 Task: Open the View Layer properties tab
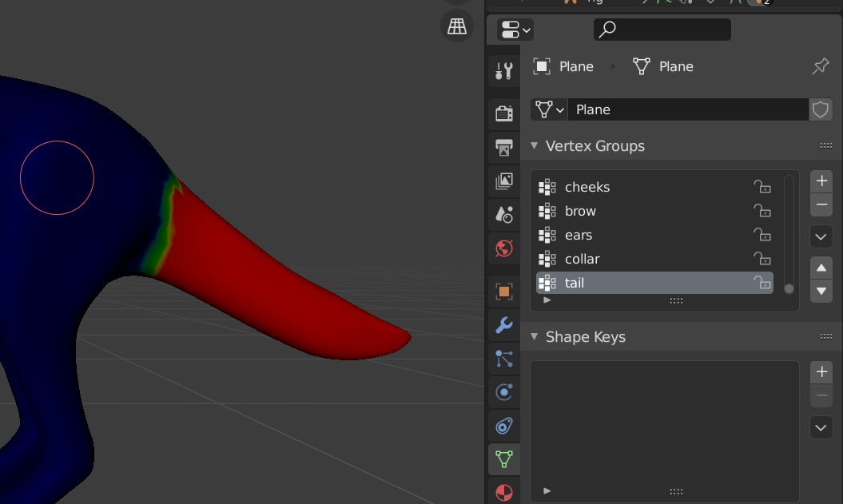coord(503,181)
